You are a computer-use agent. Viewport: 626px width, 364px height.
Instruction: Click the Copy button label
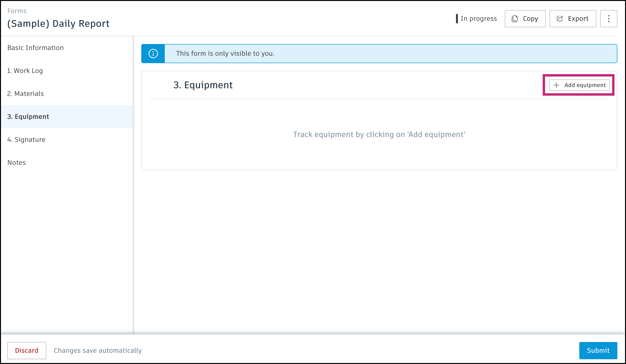point(530,19)
